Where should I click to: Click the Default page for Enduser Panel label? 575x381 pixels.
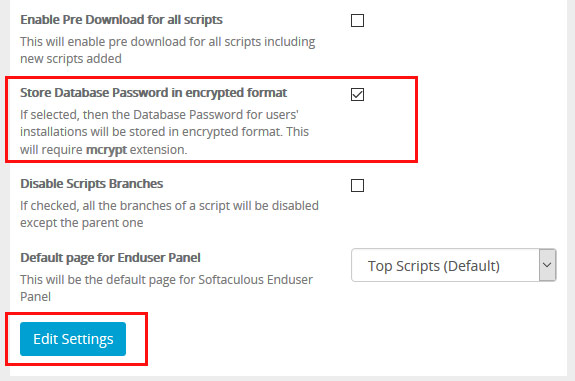click(x=110, y=258)
